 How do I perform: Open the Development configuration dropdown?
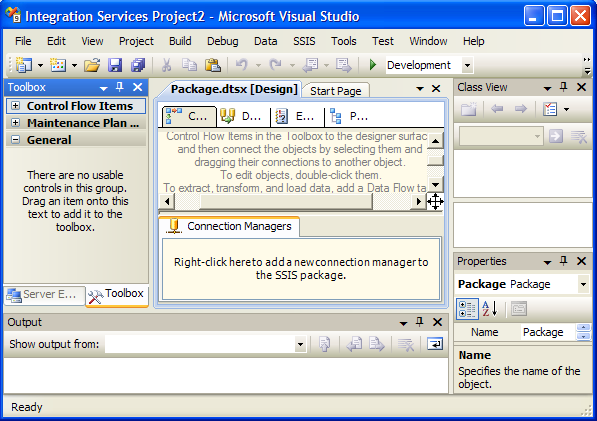click(468, 65)
